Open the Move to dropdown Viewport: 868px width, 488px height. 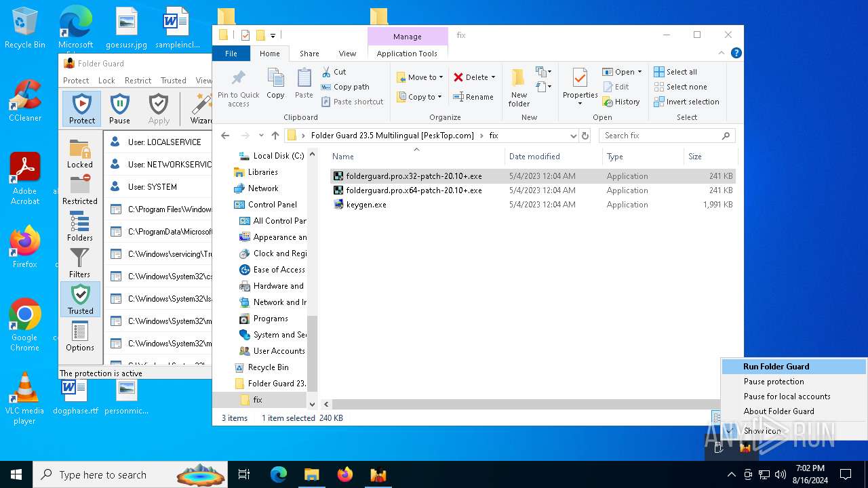click(x=420, y=77)
